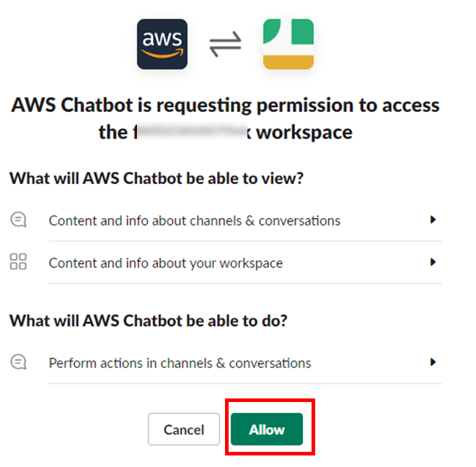The image size is (476, 467).
Task: Click 'What will AWS Chatbot be able to do?' heading
Action: point(149,321)
